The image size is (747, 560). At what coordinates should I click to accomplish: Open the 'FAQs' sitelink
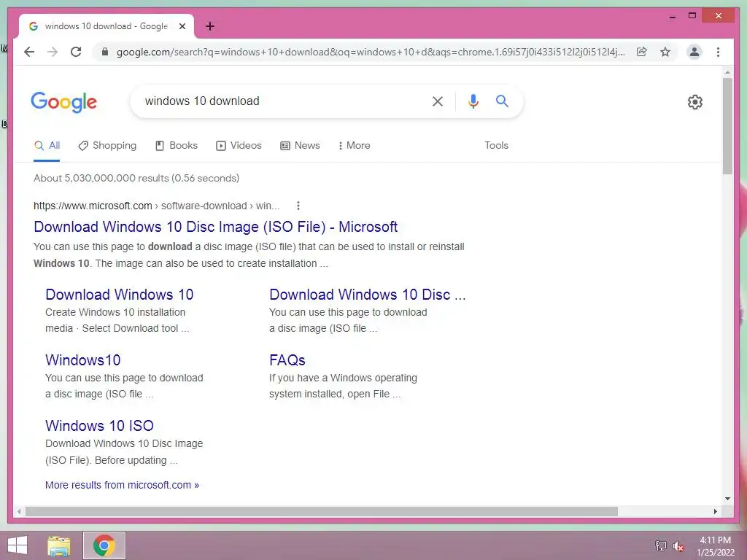287,360
